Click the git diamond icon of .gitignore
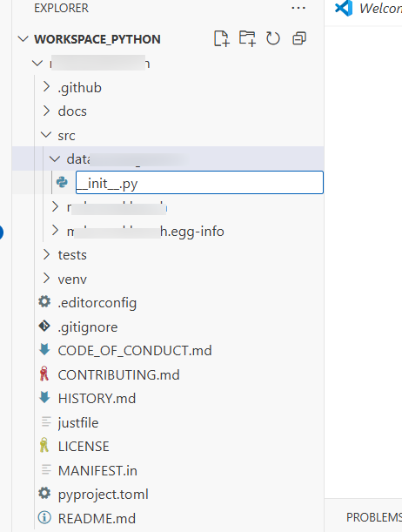 44,326
